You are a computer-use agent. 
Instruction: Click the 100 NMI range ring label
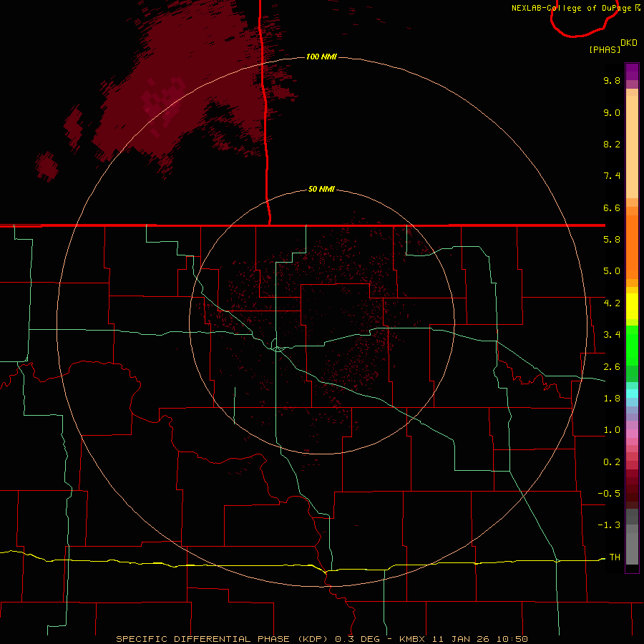click(x=321, y=57)
